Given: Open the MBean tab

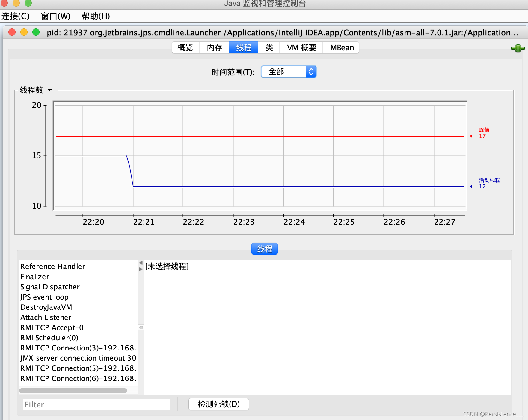Looking at the screenshot, I should [342, 48].
